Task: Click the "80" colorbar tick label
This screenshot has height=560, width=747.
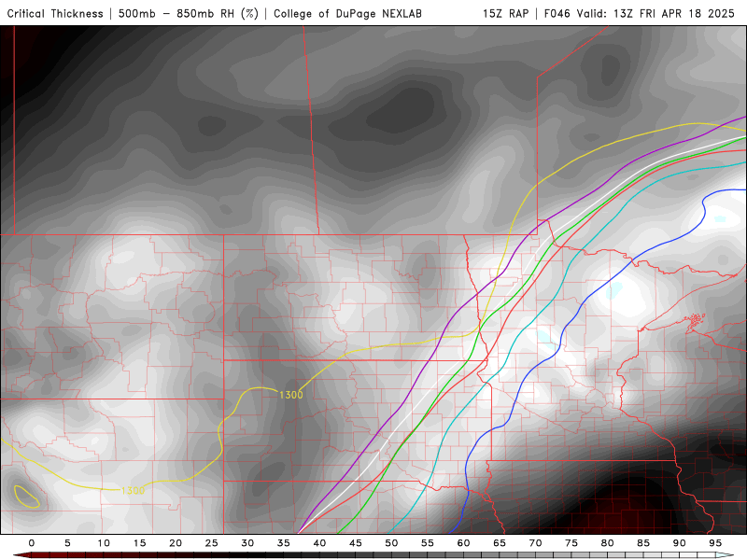Action: tap(607, 543)
